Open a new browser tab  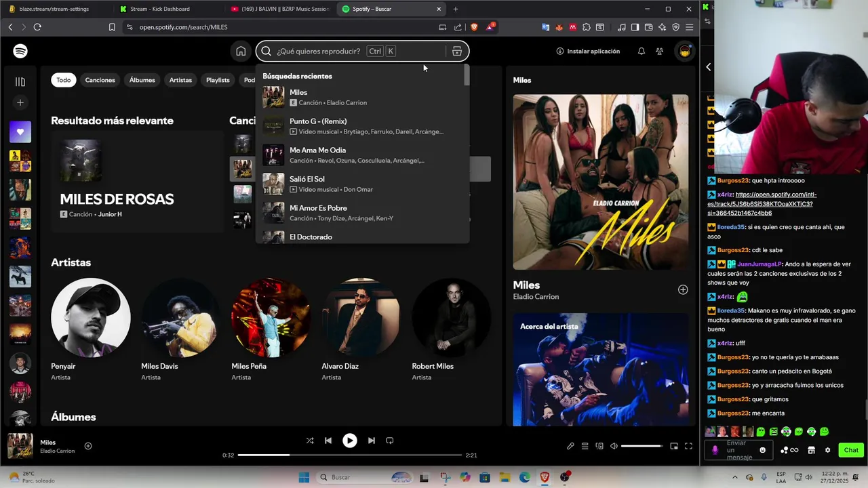[456, 9]
